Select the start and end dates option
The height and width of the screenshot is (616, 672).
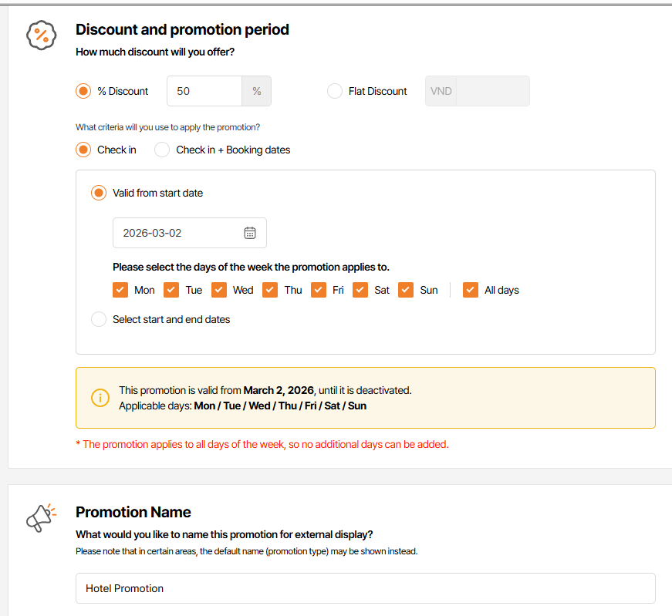(99, 319)
